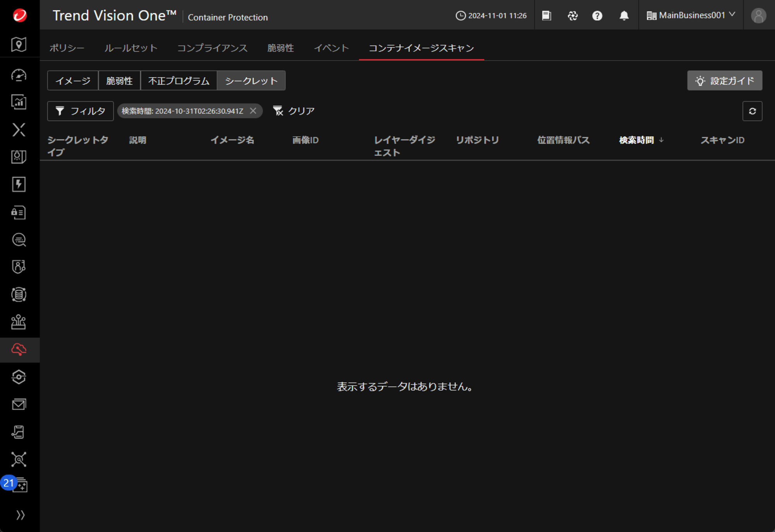The image size is (775, 532).
Task: Click the clock time 2024-11-01 11:26
Action: point(491,15)
